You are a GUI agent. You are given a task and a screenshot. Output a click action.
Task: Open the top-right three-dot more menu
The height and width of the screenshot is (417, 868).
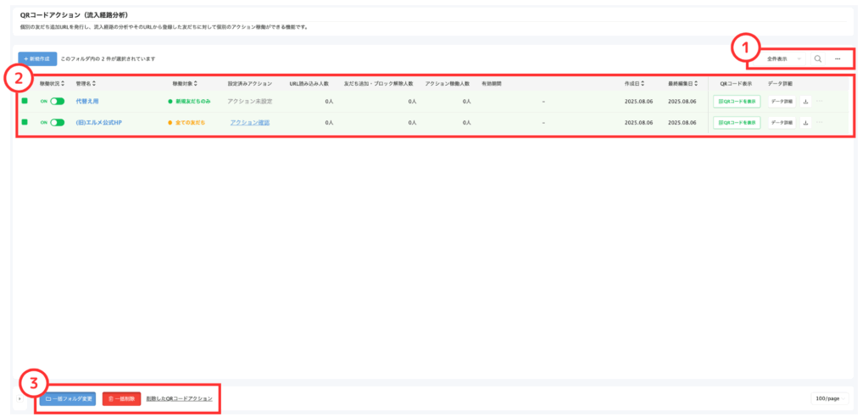pos(837,58)
